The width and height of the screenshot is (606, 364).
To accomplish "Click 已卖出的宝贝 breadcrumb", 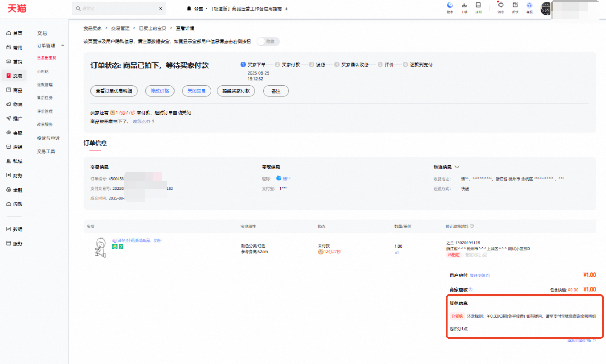I will click(153, 28).
